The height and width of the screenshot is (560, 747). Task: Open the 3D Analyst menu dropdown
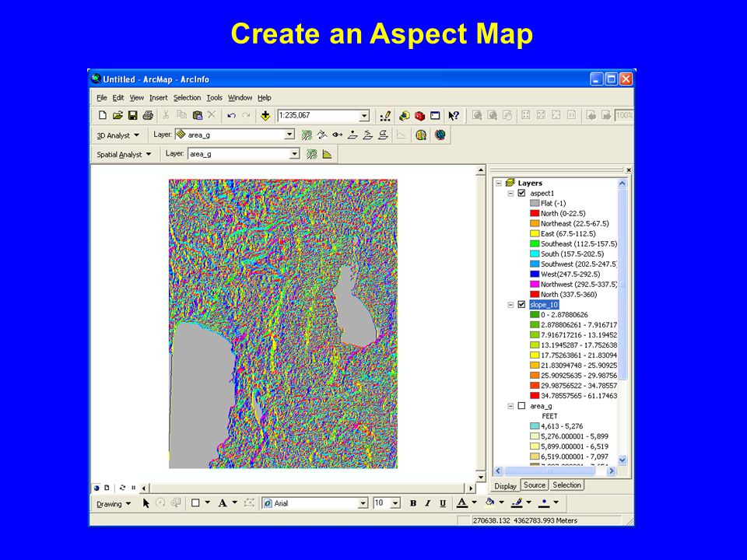tap(117, 135)
